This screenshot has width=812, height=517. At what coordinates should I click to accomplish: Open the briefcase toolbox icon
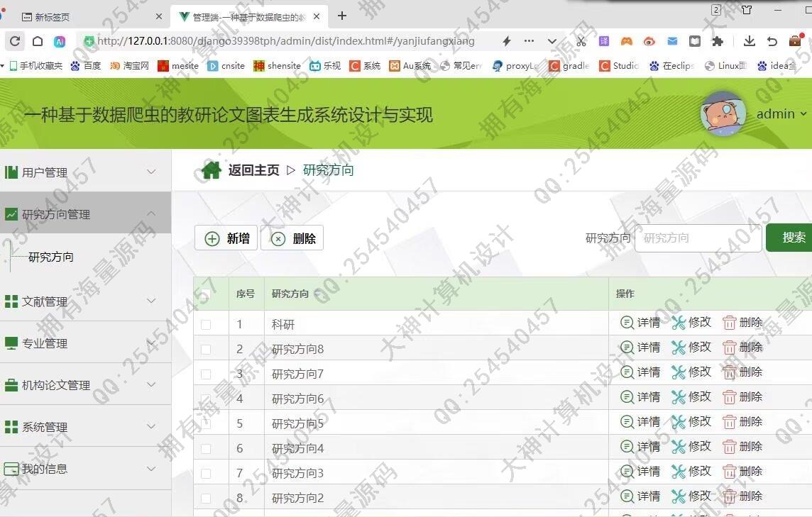point(796,41)
